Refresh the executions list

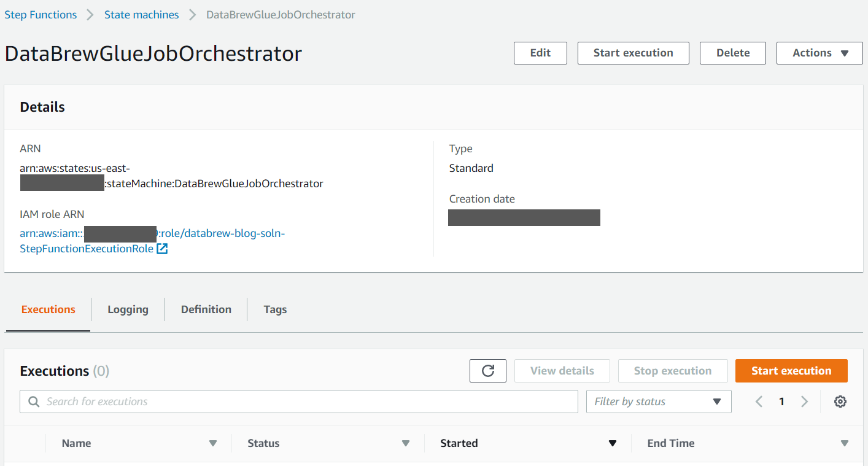(488, 371)
